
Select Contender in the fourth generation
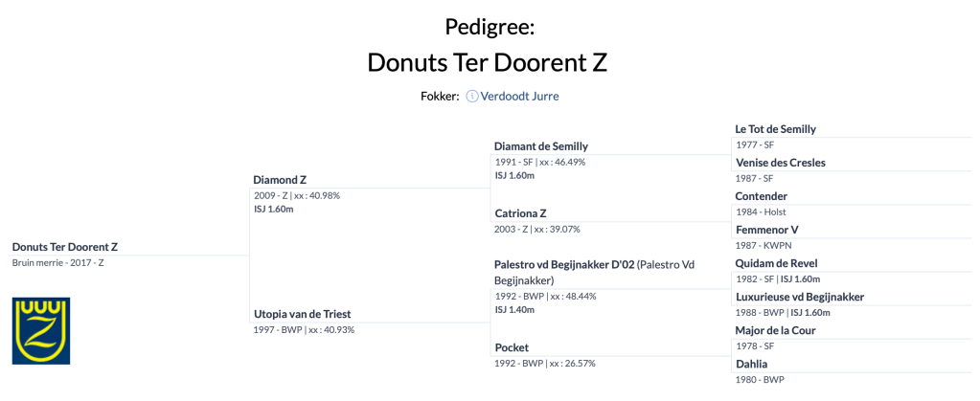[x=762, y=196]
